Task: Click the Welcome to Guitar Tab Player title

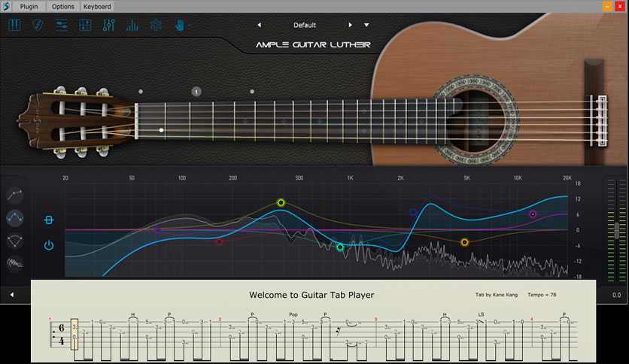Action: [311, 295]
